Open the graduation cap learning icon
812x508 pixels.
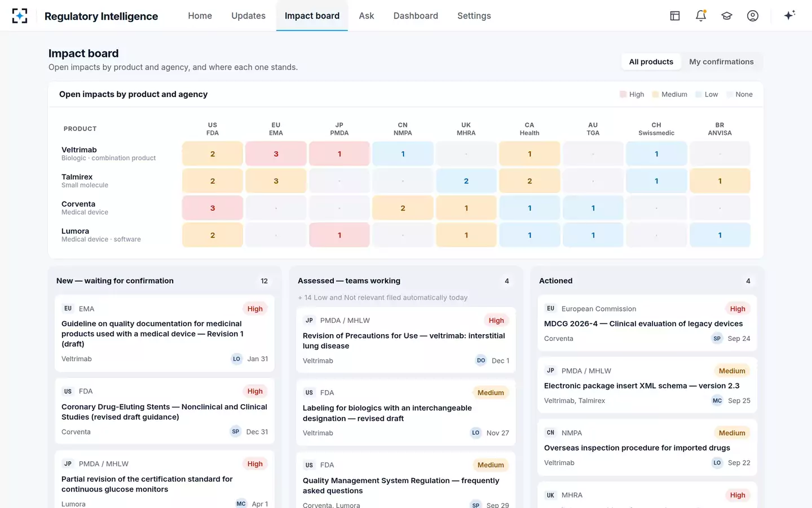pos(727,16)
